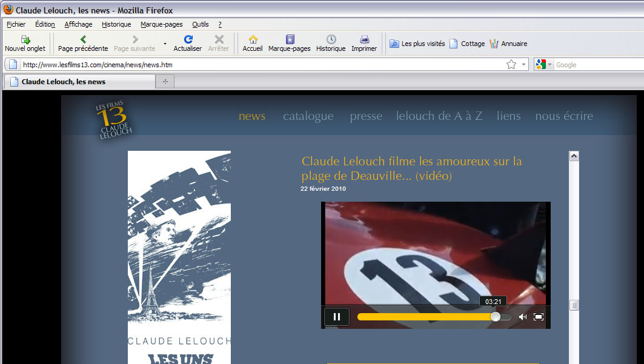Switch the video to fullscreen
This screenshot has width=644, height=364.
tap(539, 317)
